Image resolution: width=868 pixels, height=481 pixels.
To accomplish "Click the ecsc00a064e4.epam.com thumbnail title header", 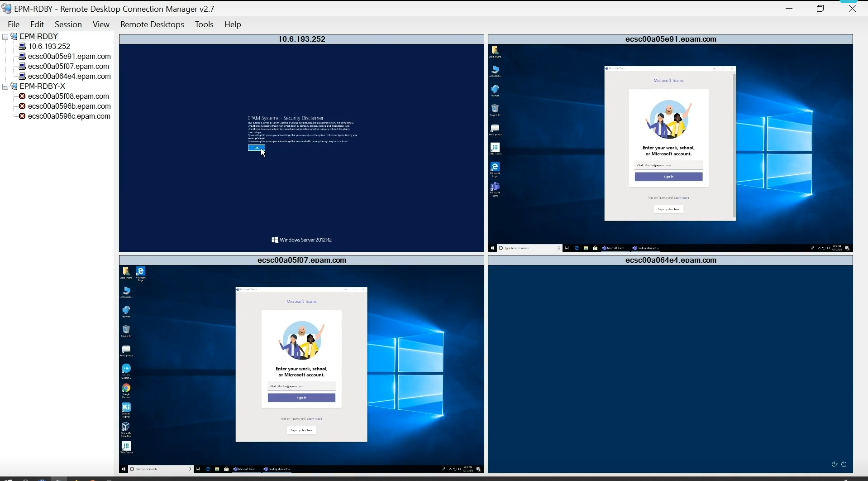I will coord(671,260).
